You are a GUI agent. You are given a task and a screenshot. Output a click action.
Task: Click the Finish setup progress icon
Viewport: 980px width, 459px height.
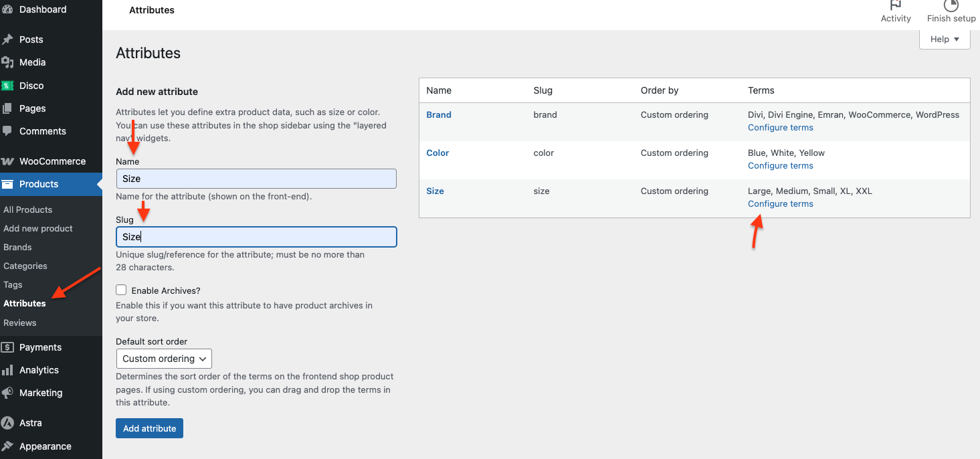(951, 5)
